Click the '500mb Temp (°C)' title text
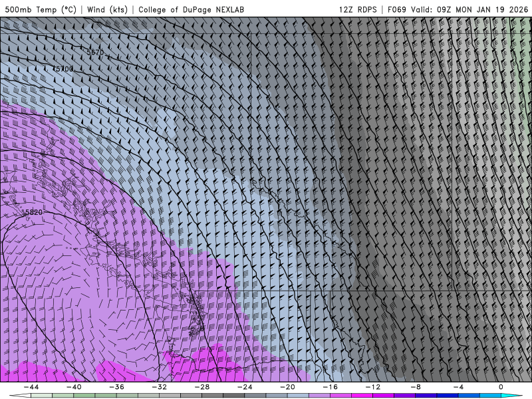Image resolution: width=532 pixels, height=399 pixels. (41, 9)
